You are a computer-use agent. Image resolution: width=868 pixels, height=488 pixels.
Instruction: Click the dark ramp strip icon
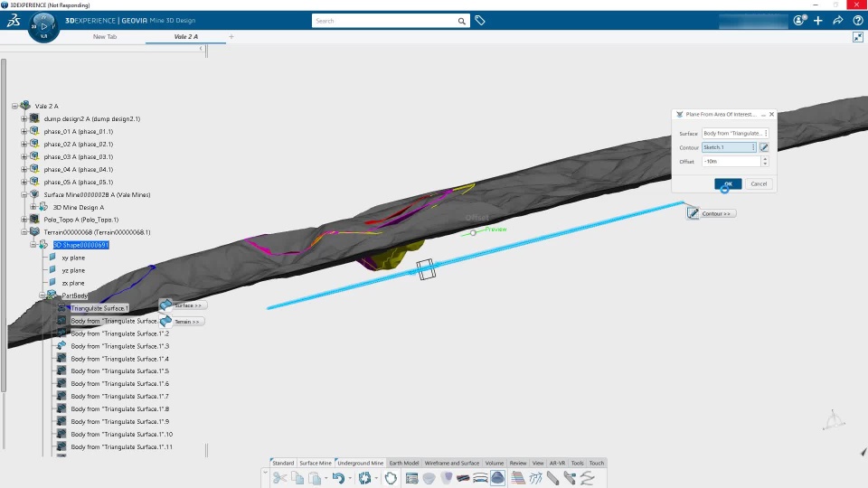(x=463, y=478)
